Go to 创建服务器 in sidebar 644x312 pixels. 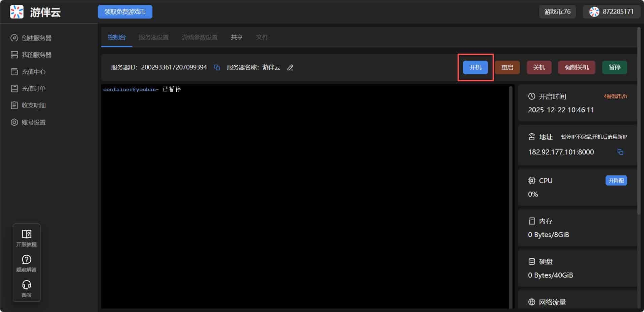point(36,38)
